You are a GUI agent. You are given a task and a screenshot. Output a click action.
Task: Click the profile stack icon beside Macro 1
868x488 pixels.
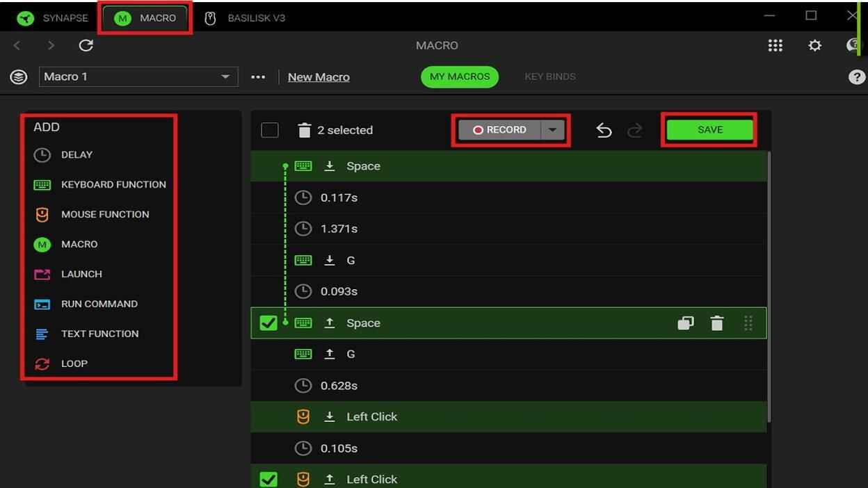19,76
